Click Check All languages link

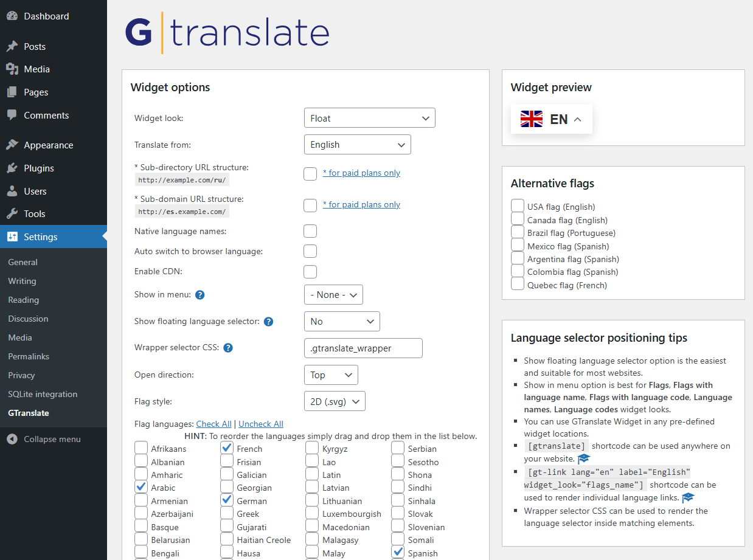[x=214, y=424]
